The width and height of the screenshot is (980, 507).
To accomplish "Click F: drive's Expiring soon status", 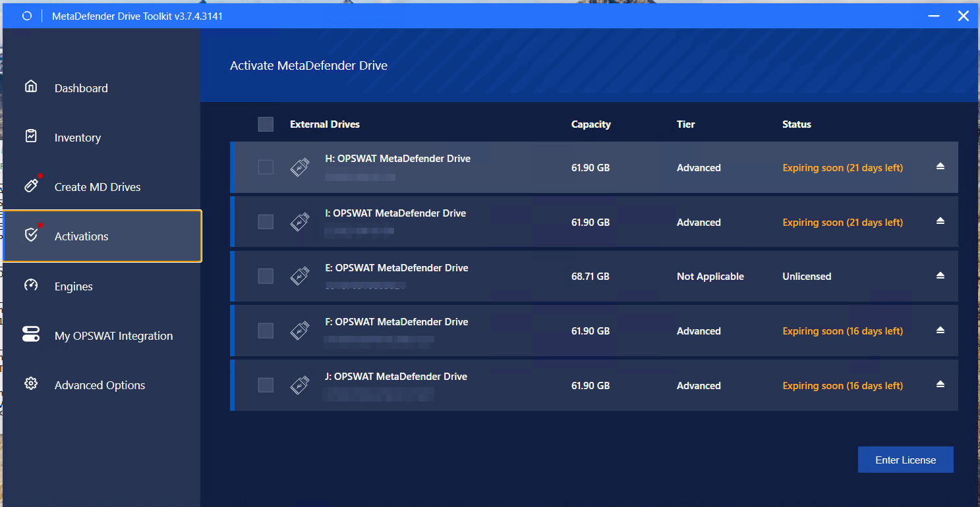I will pos(843,331).
